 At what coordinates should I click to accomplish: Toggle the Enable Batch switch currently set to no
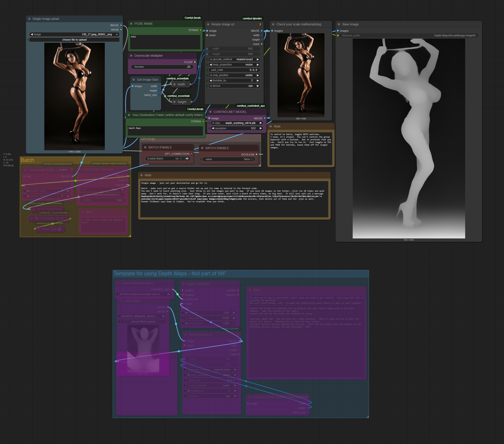coord(181,159)
